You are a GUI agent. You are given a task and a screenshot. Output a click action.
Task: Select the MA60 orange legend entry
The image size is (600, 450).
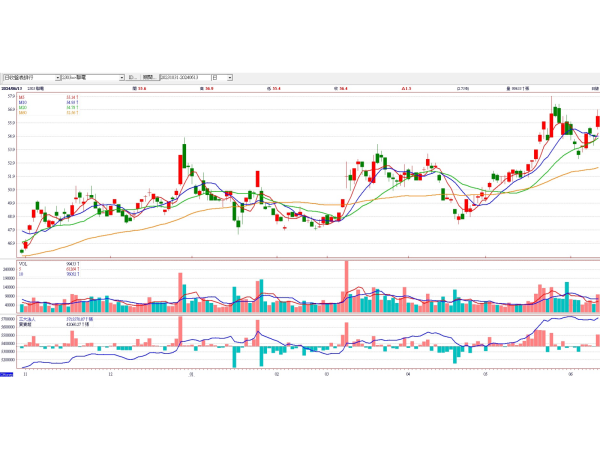pyautogui.click(x=22, y=112)
